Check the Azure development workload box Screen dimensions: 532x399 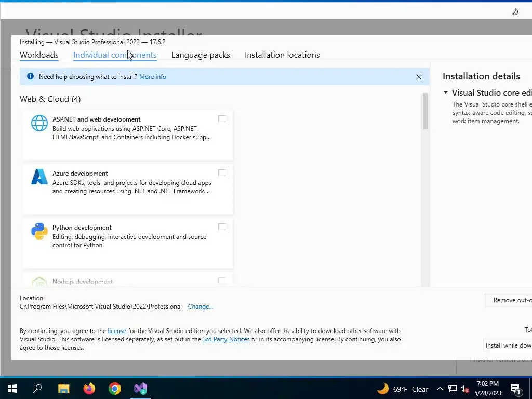(221, 172)
